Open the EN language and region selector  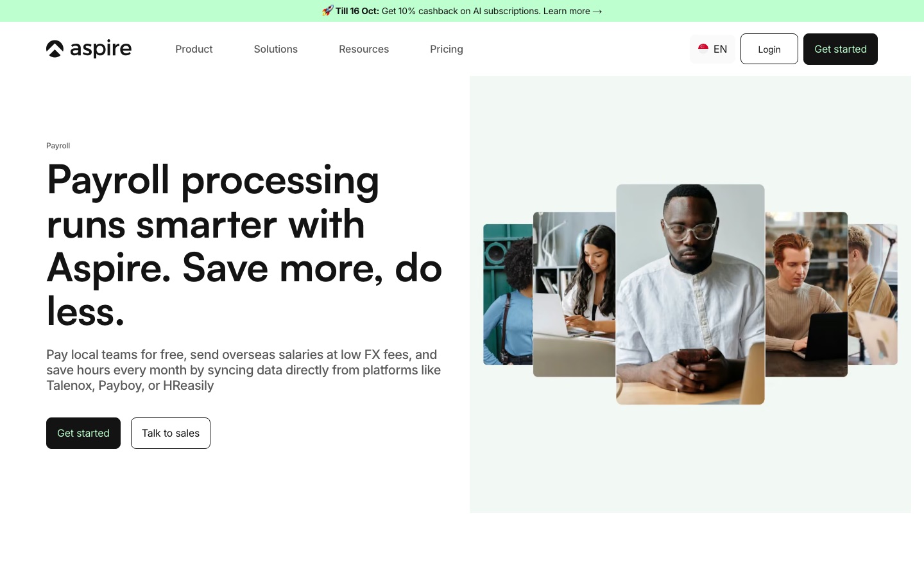[x=712, y=49]
